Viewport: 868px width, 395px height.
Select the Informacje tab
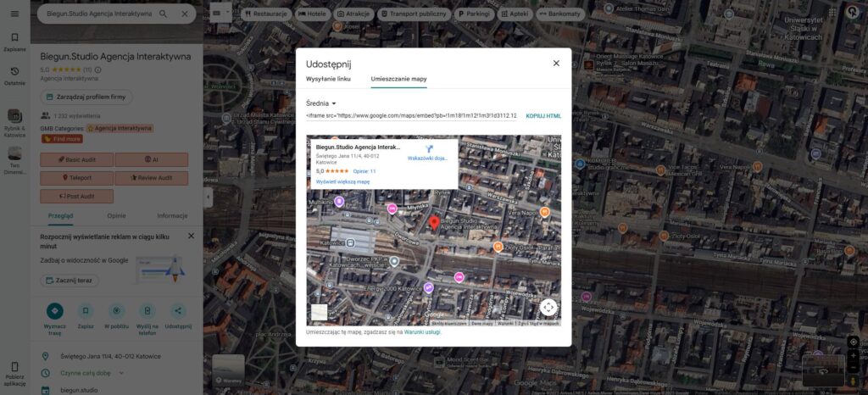172,216
